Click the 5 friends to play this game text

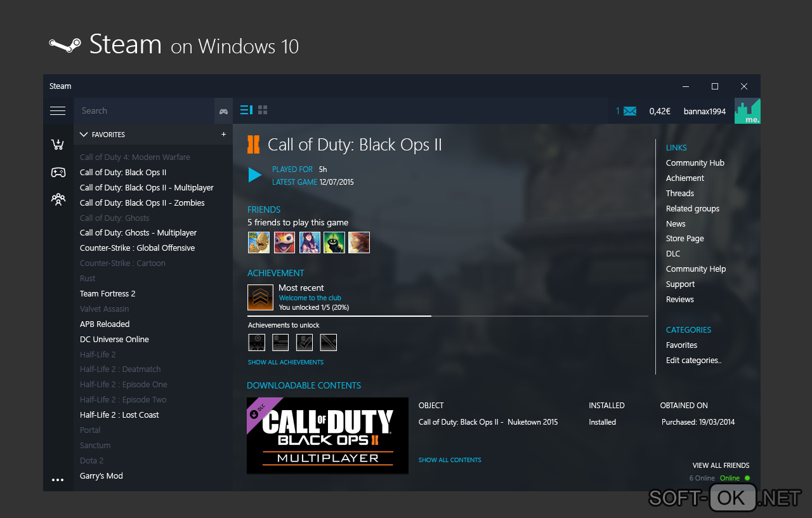click(298, 223)
